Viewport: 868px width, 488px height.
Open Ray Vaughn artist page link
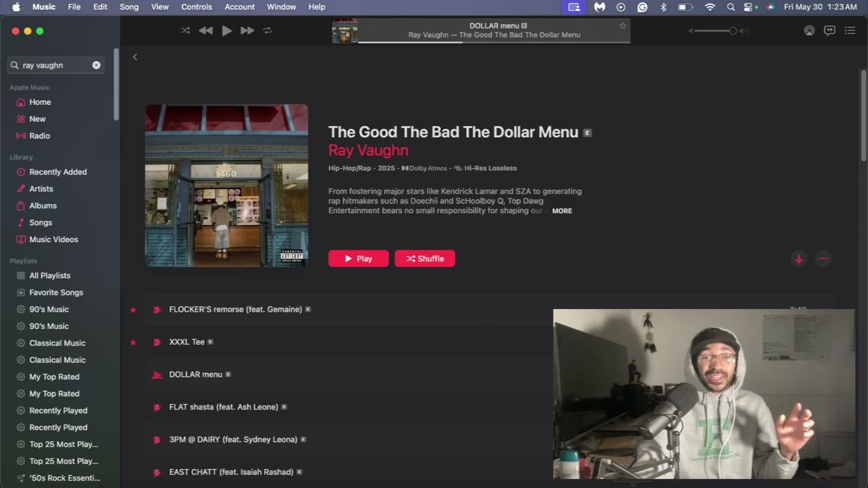click(x=368, y=150)
